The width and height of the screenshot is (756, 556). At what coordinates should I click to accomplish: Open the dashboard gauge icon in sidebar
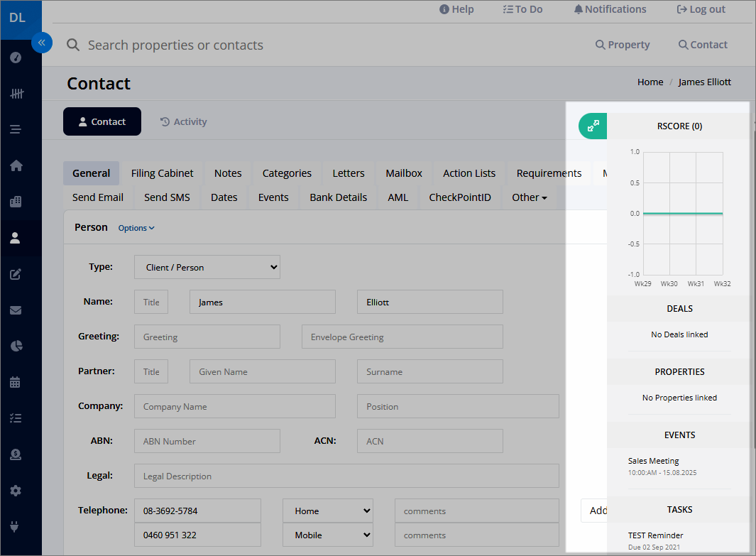point(16,58)
